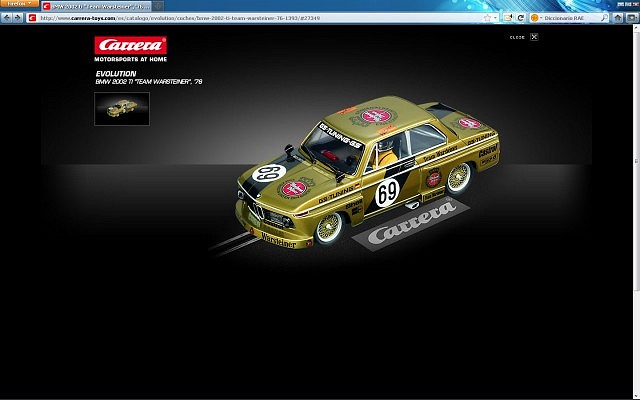Click the Carrera site favicon in address bar
The image size is (640, 400).
pyautogui.click(x=32, y=18)
